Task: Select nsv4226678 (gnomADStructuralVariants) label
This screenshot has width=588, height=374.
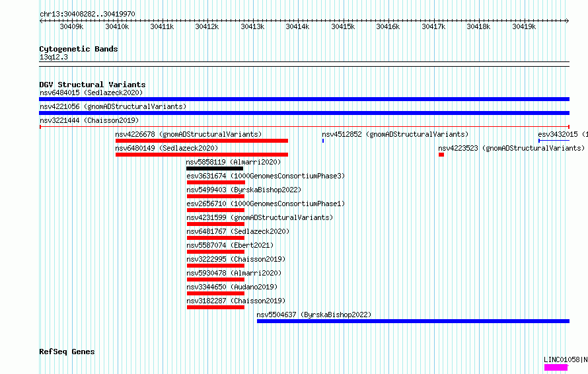Action: (x=188, y=134)
